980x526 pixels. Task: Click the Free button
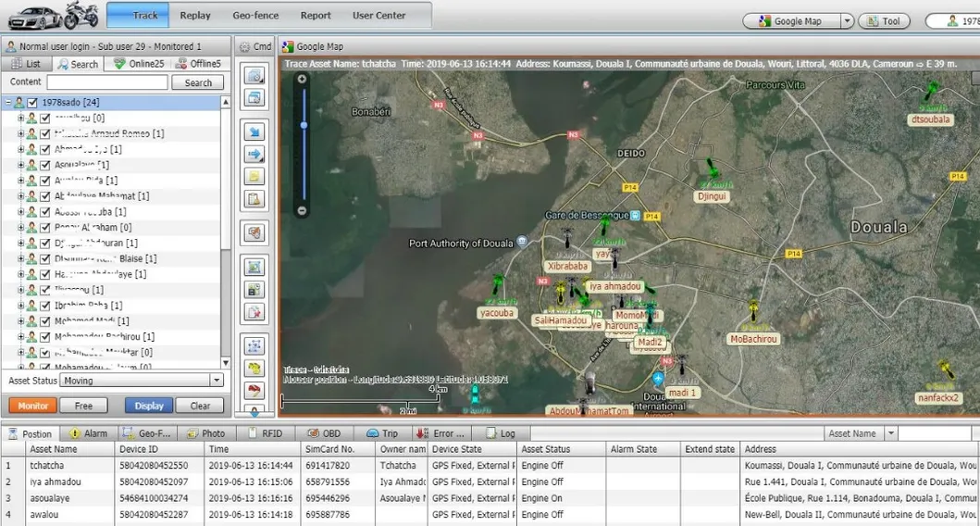click(84, 406)
